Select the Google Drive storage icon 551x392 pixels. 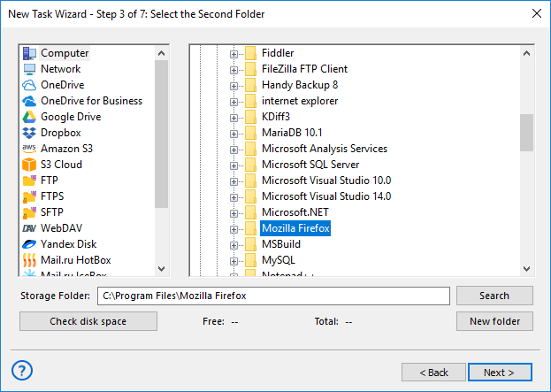coord(29,117)
